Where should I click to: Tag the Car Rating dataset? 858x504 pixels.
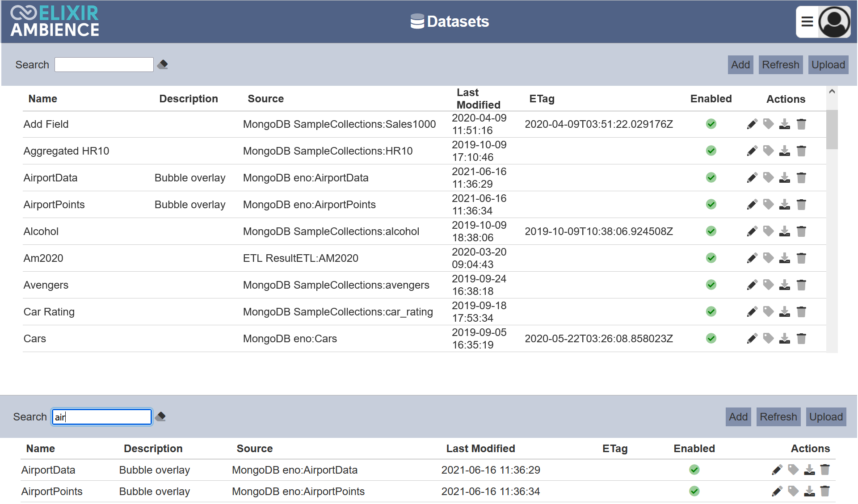pyautogui.click(x=768, y=312)
